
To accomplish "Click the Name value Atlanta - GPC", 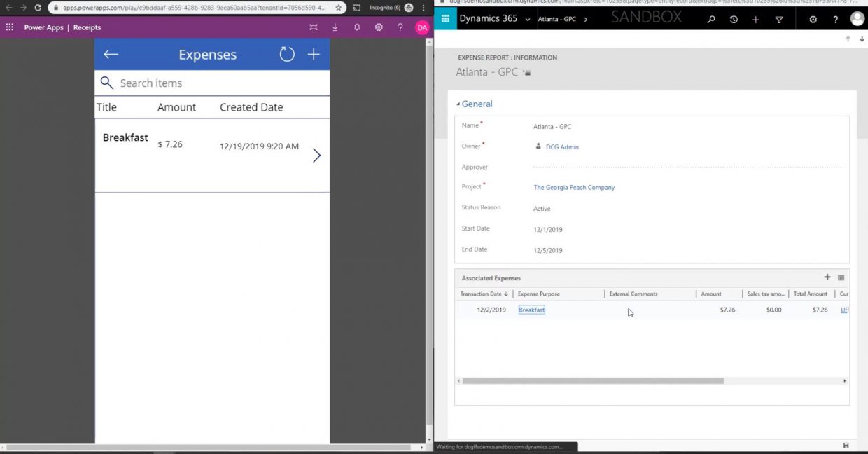I will click(552, 127).
